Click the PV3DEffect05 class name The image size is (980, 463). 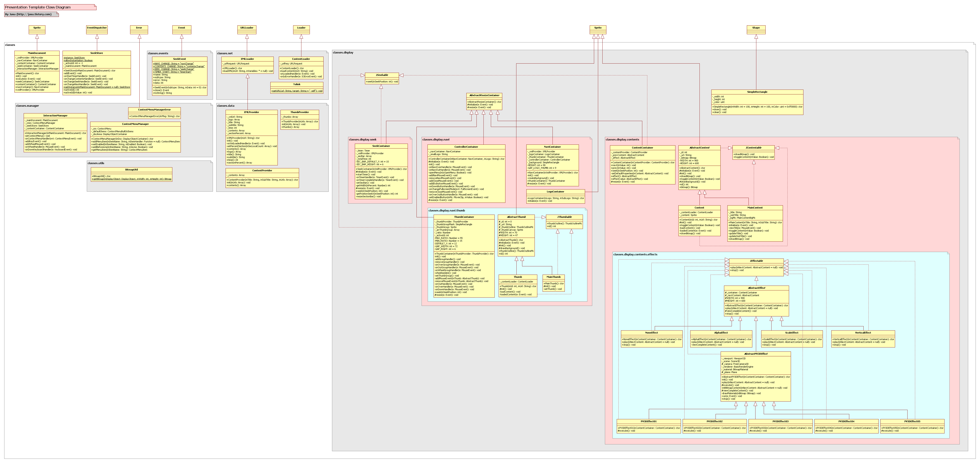click(912, 422)
